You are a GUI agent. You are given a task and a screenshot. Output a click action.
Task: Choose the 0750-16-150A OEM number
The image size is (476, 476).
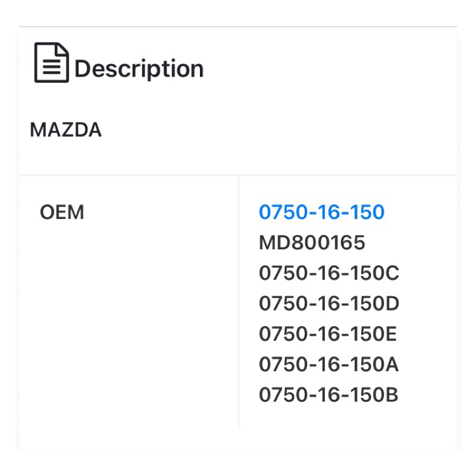tap(328, 364)
